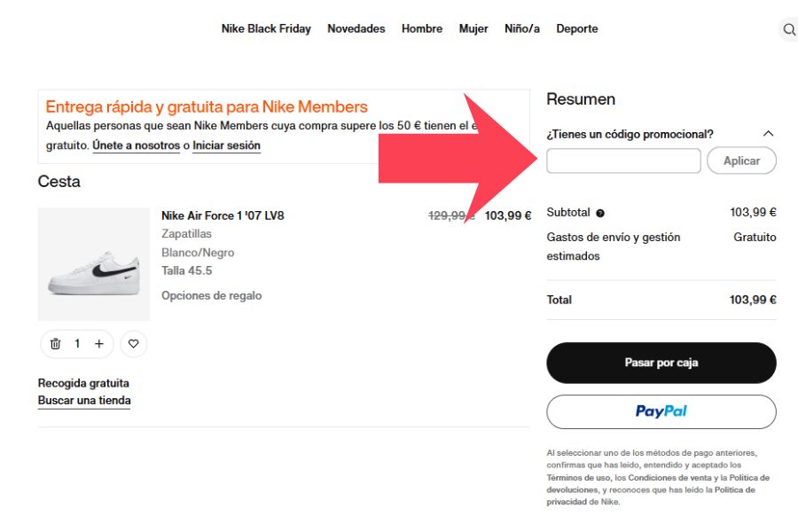This screenshot has height=532, width=798.
Task: Collapse the promotional code section chevron
Action: (x=768, y=134)
